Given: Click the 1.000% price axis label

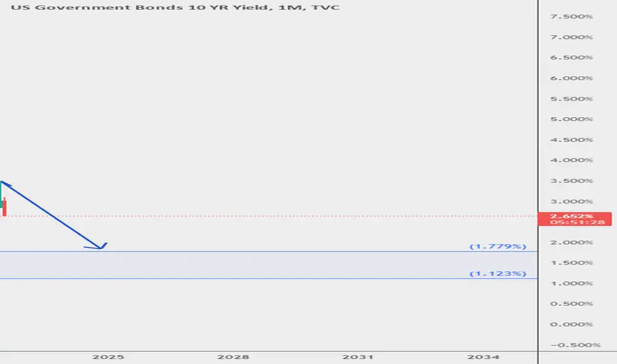Looking at the screenshot, I should [x=571, y=283].
